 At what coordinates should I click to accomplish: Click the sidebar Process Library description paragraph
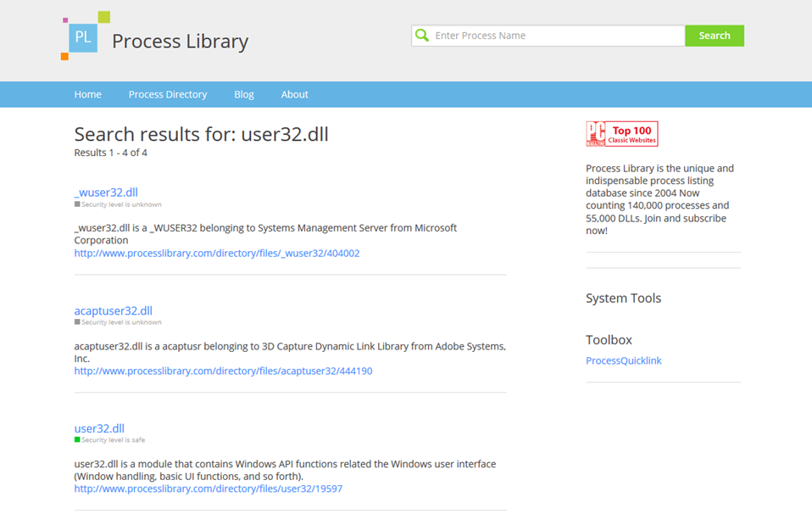tap(659, 199)
